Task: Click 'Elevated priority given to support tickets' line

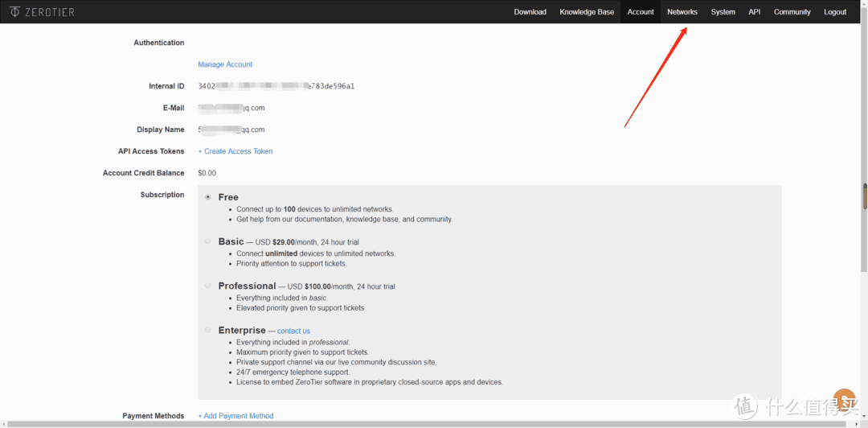Action: coord(301,307)
